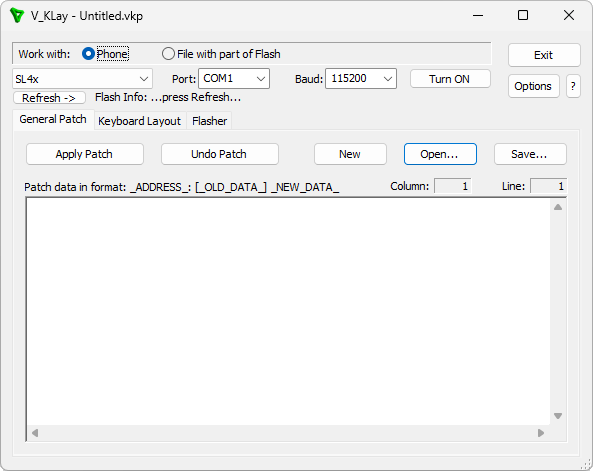This screenshot has width=593, height=471.
Task: Click the question mark help button
Action: [x=573, y=86]
